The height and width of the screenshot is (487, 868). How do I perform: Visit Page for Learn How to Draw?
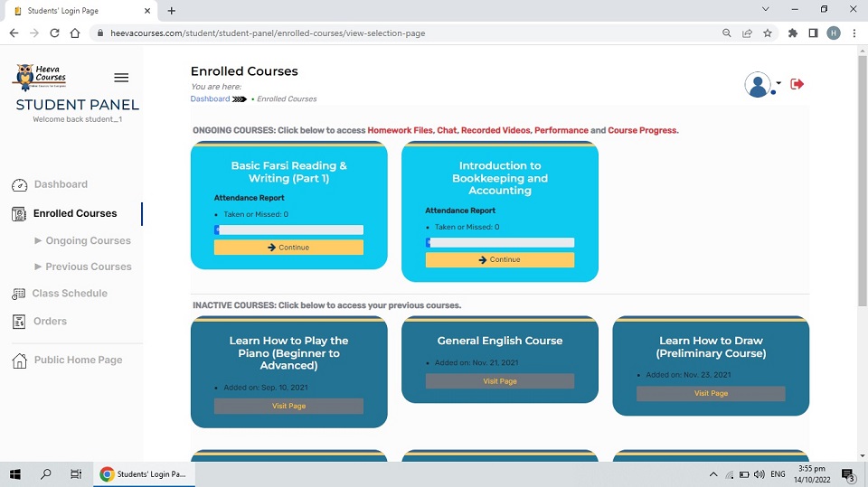click(711, 393)
